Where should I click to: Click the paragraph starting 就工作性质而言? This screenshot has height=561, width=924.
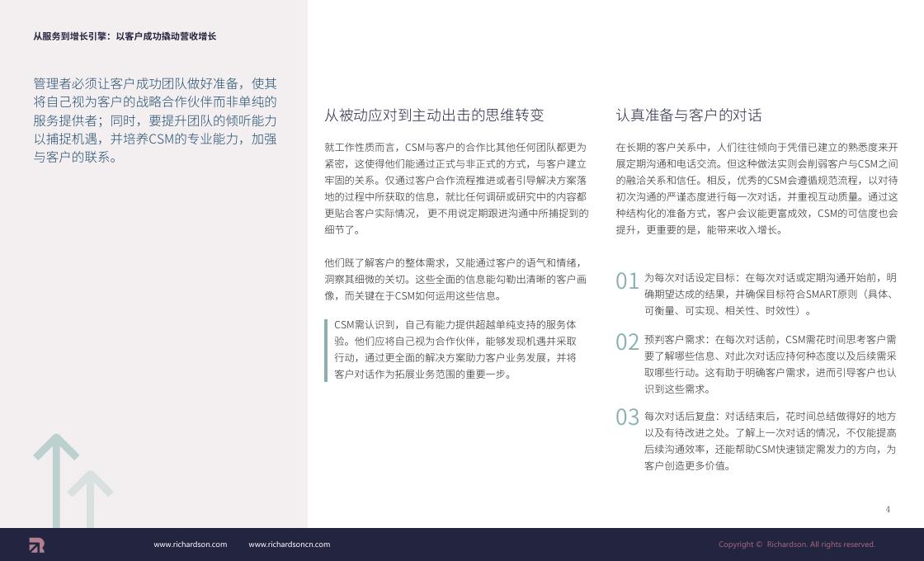[x=456, y=189]
